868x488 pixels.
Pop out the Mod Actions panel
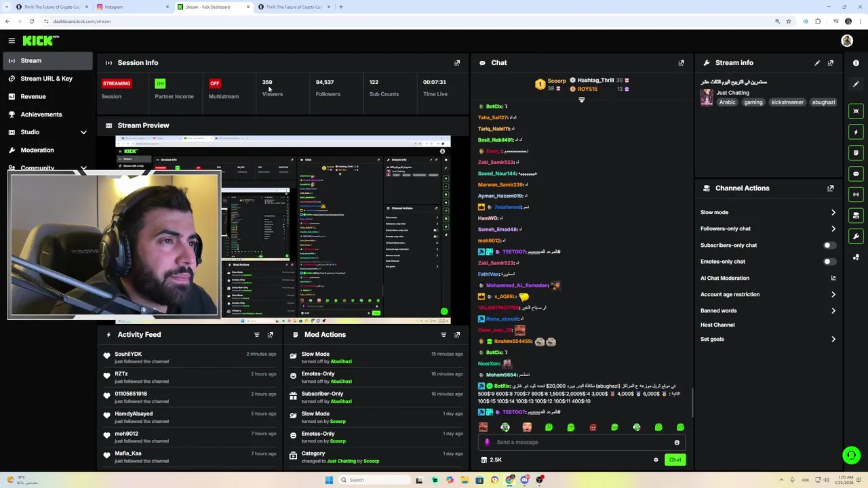click(x=457, y=335)
